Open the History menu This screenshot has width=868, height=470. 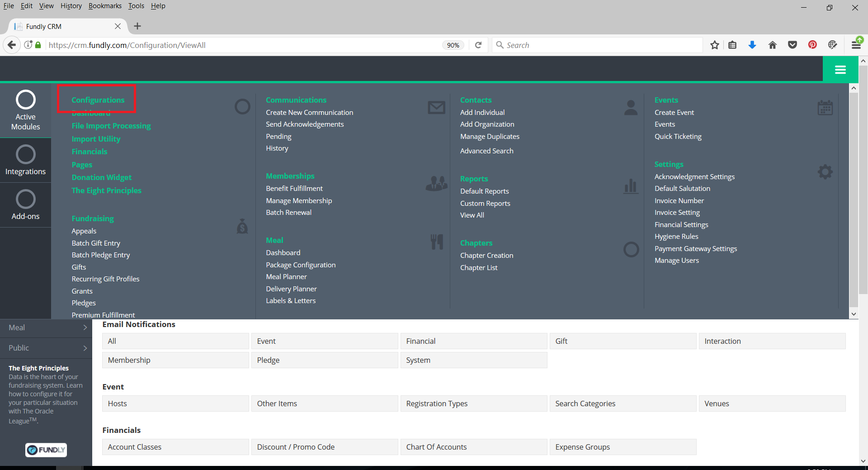71,6
